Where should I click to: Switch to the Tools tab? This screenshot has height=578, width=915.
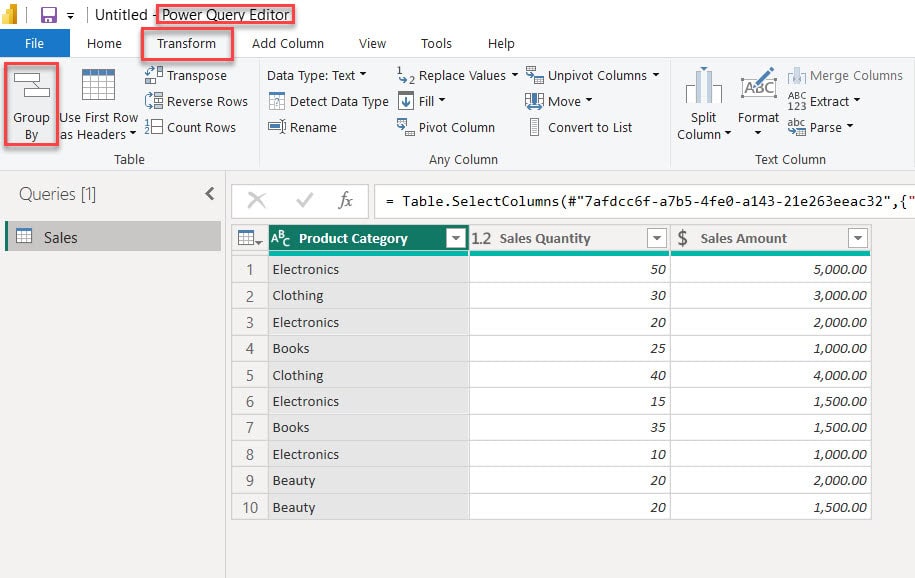pos(436,43)
